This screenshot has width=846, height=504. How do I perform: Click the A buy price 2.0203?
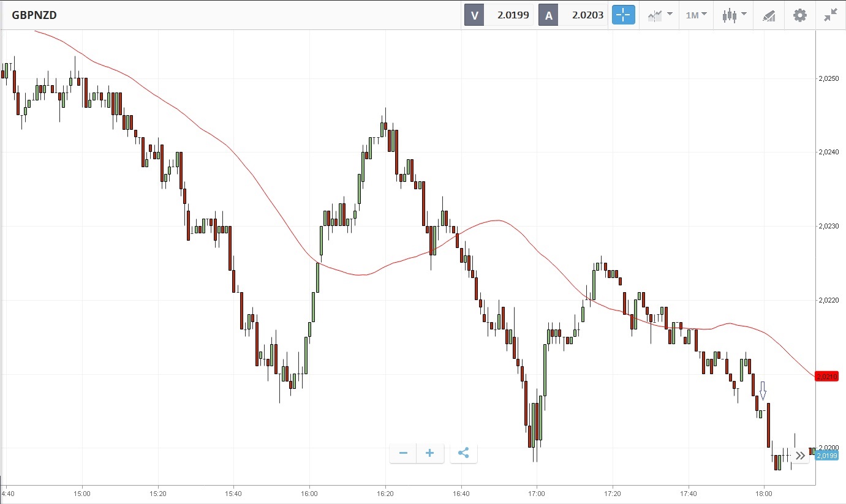pos(587,15)
